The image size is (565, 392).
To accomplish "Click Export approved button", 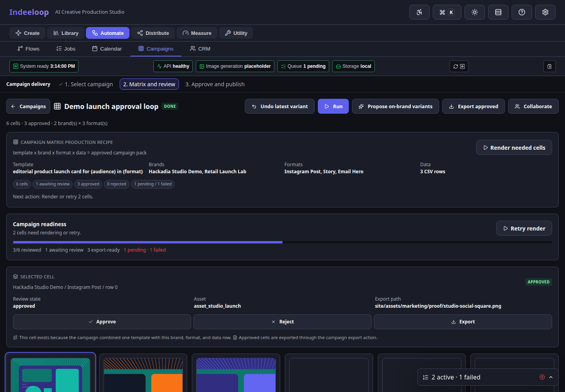I will click(474, 106).
